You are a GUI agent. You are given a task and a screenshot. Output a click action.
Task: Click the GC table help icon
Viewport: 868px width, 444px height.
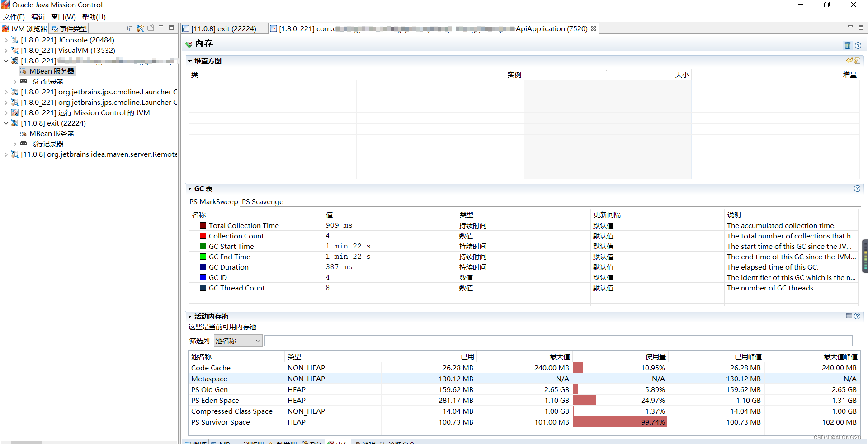[857, 188]
